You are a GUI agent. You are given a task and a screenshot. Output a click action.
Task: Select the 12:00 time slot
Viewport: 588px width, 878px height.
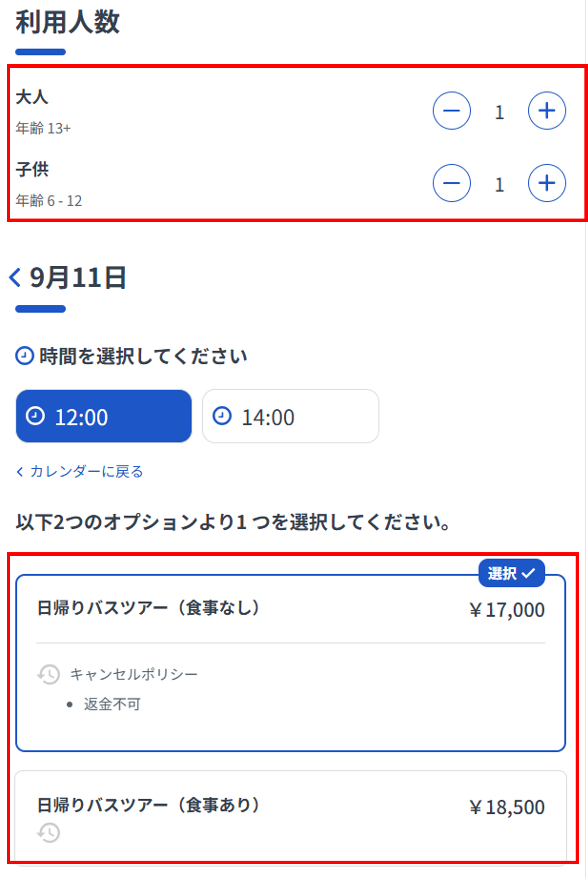(x=104, y=416)
